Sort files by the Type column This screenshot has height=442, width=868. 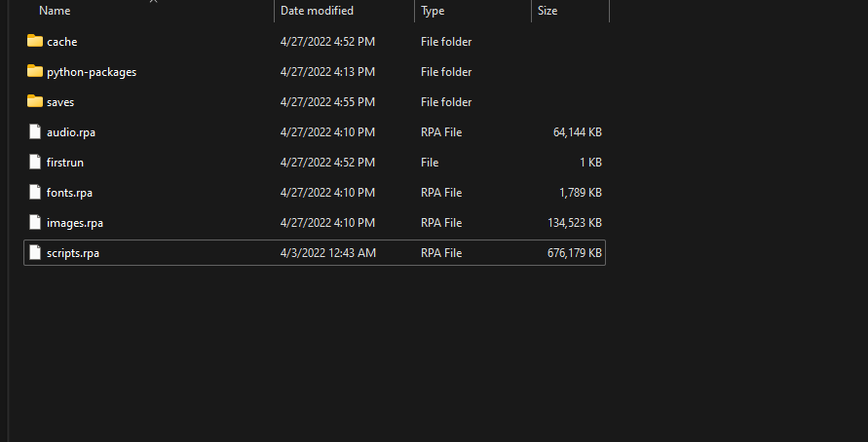[x=433, y=11]
